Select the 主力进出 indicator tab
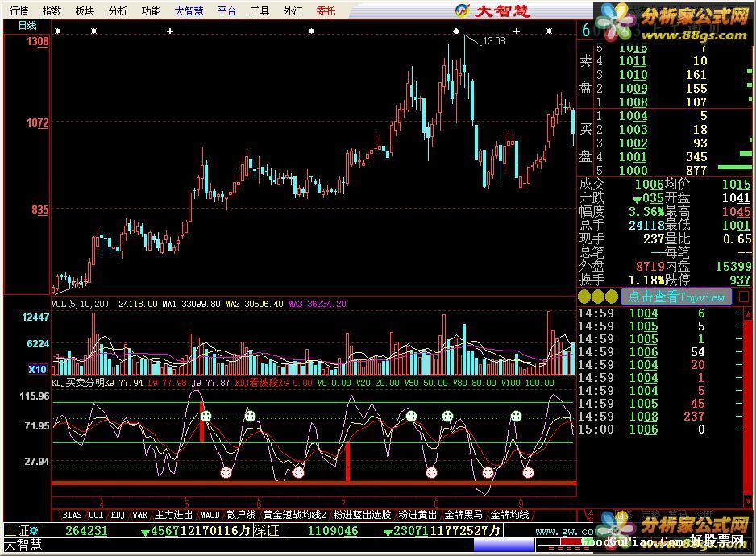The width and height of the screenshot is (756, 556). [x=173, y=515]
